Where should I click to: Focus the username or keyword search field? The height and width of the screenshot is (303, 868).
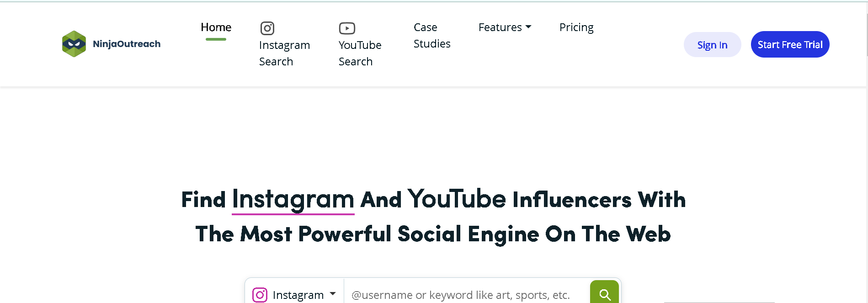pyautogui.click(x=467, y=295)
